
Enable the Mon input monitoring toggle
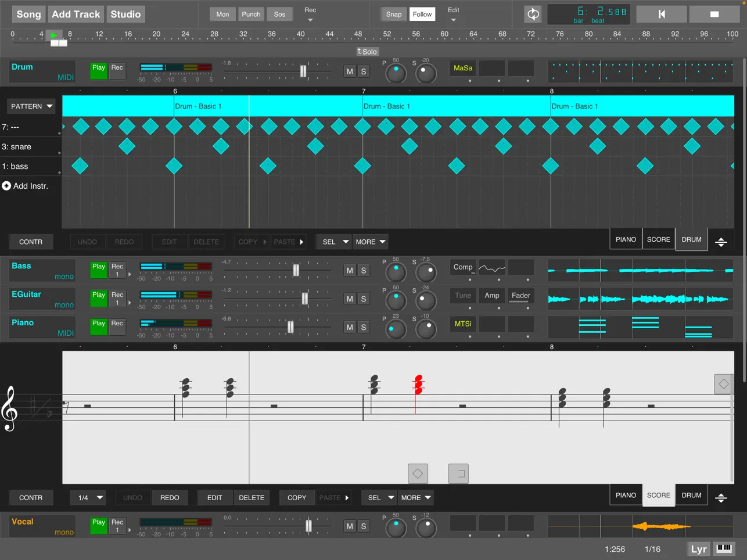point(222,14)
